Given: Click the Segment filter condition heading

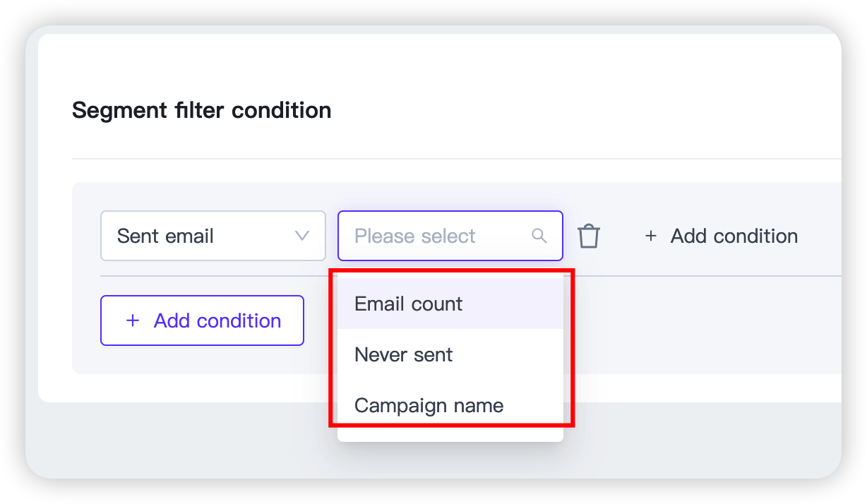Looking at the screenshot, I should (202, 110).
